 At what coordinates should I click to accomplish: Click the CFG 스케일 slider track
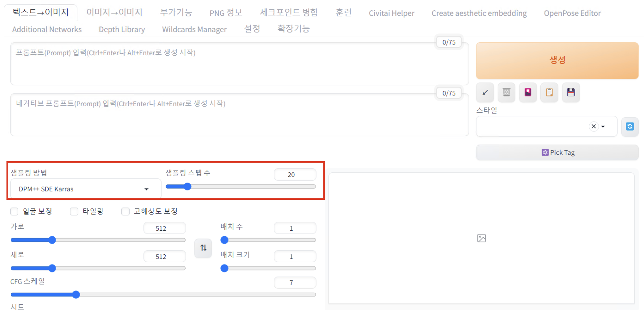coord(195,295)
